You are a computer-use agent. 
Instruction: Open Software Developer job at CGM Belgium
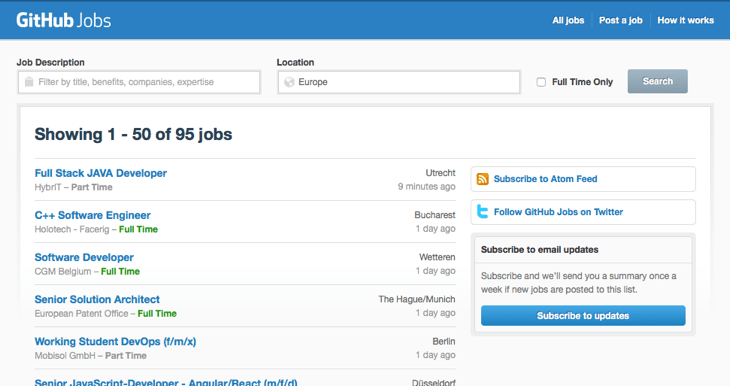pyautogui.click(x=84, y=257)
